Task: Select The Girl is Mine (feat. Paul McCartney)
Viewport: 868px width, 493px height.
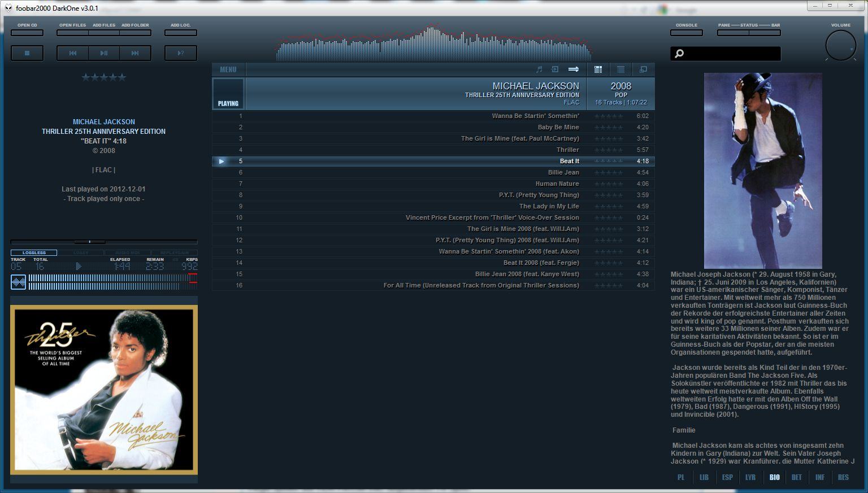Action: coord(433,138)
